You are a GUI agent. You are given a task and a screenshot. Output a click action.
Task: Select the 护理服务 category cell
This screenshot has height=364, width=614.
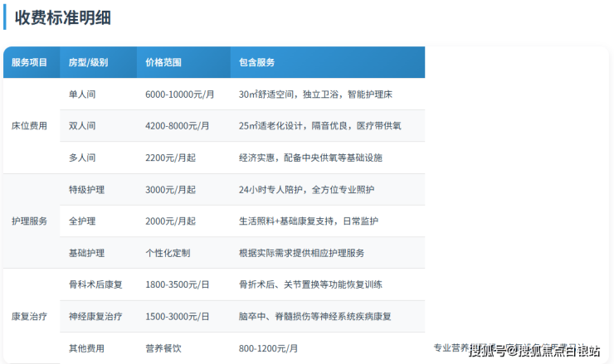pos(30,221)
